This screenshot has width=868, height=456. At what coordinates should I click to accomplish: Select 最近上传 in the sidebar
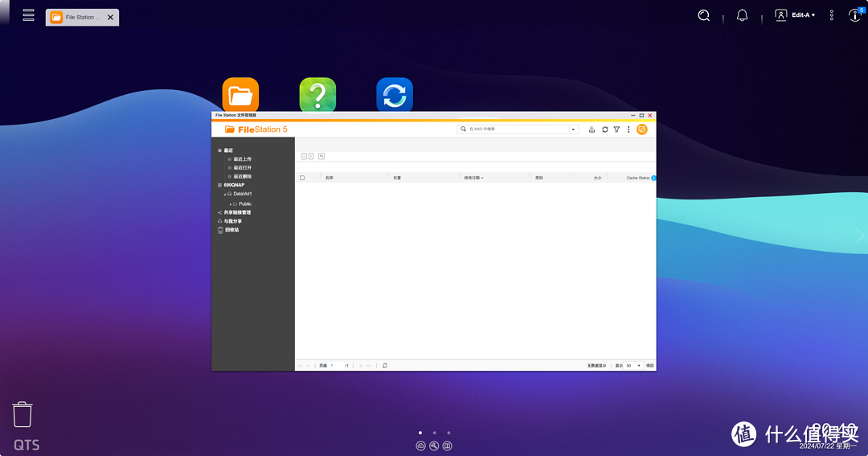242,159
